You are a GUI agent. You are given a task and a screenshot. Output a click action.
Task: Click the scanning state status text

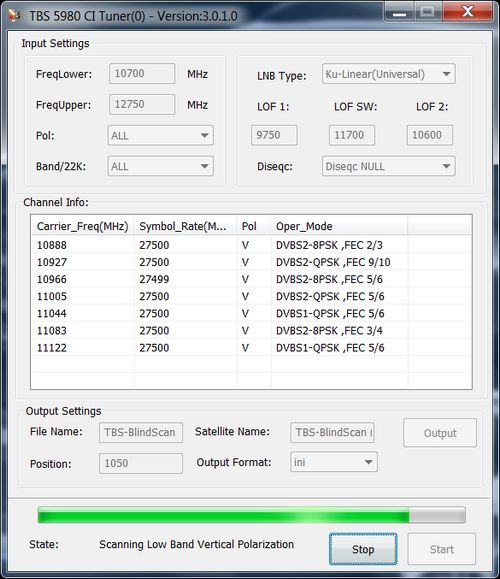(x=196, y=545)
